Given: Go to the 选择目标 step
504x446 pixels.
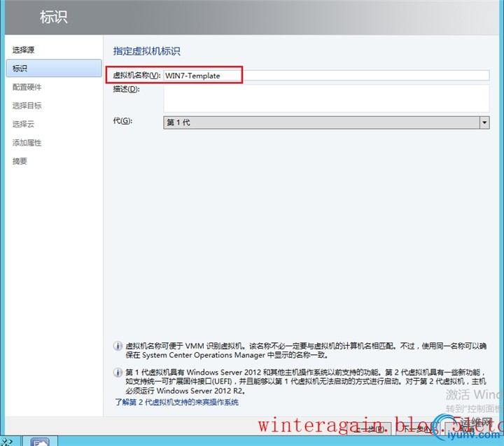Looking at the screenshot, I should coord(27,106).
